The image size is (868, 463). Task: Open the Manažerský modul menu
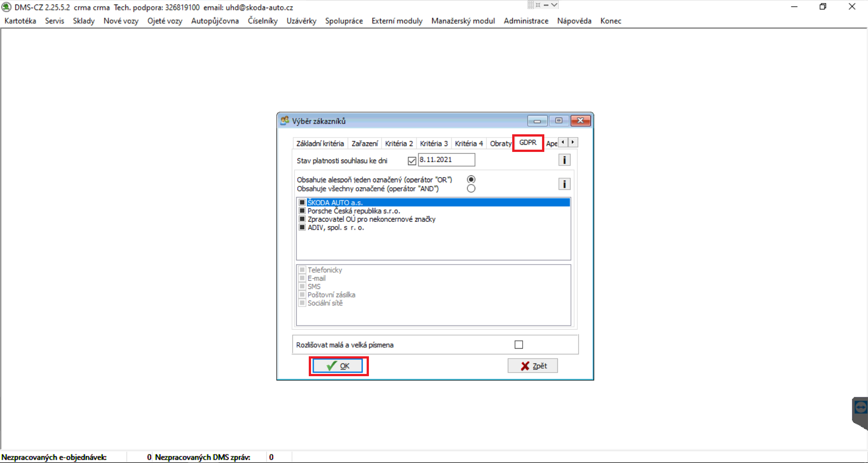point(462,21)
